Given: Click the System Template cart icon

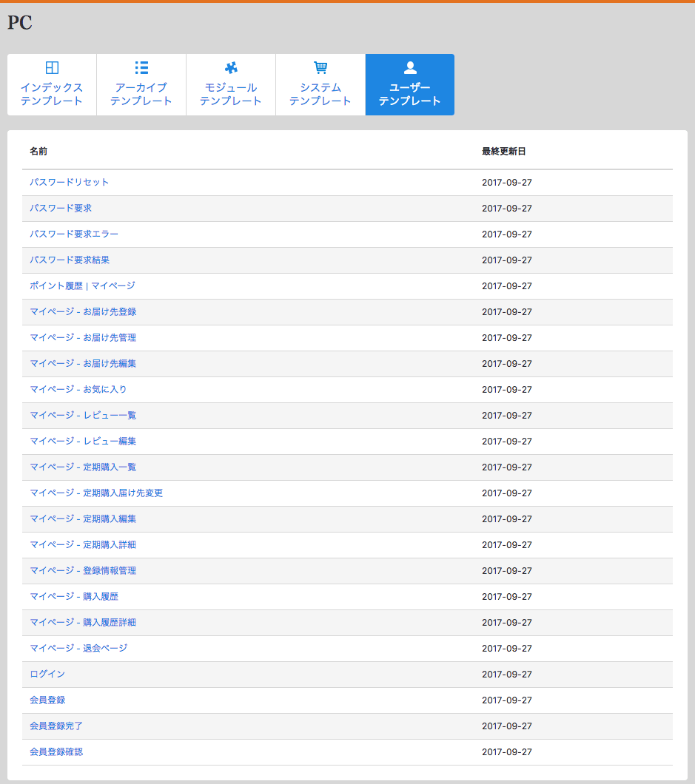Looking at the screenshot, I should (320, 68).
